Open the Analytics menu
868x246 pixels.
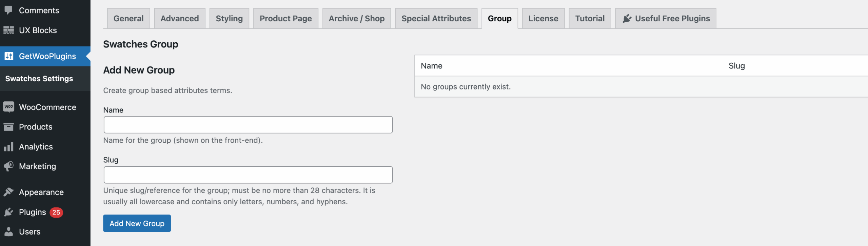click(x=45, y=146)
